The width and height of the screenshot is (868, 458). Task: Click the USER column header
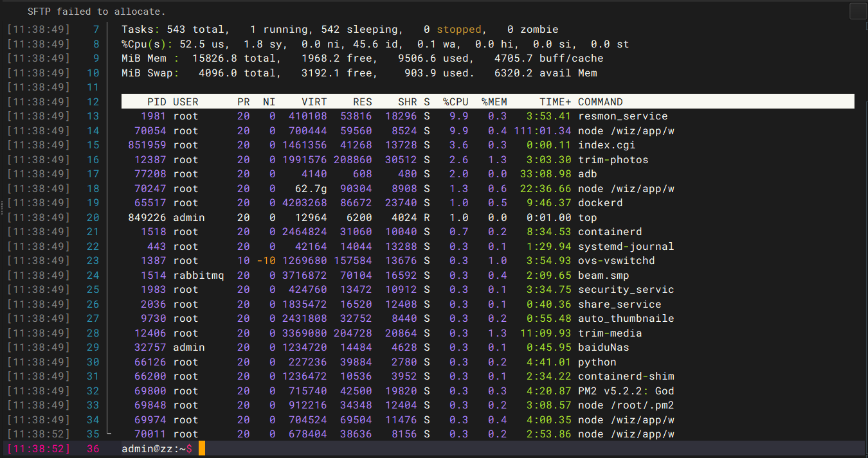185,101
